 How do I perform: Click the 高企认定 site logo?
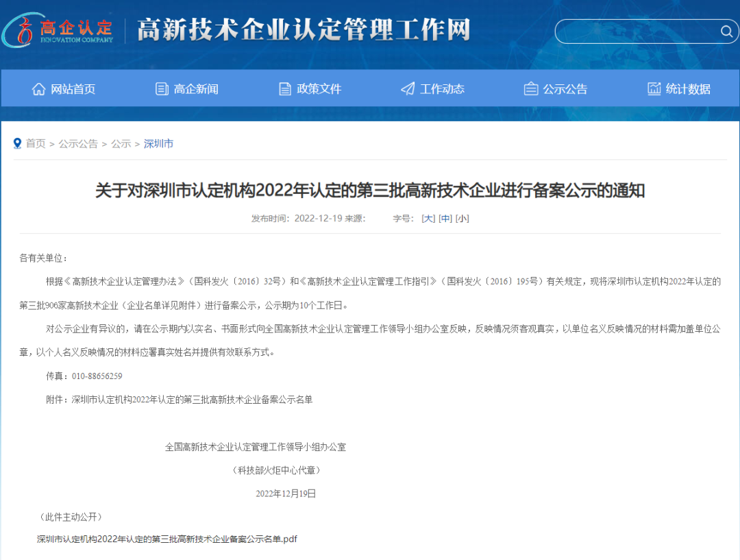(58, 30)
